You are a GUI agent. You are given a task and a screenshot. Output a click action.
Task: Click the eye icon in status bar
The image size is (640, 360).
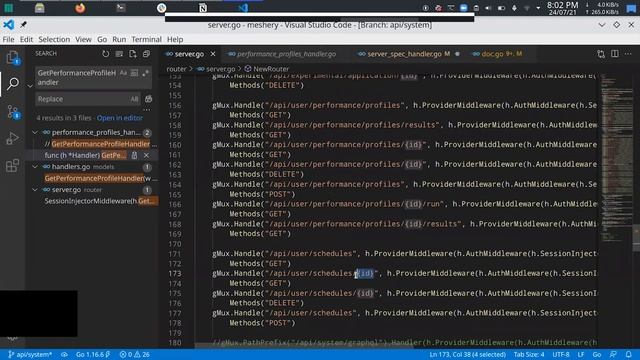click(64, 354)
